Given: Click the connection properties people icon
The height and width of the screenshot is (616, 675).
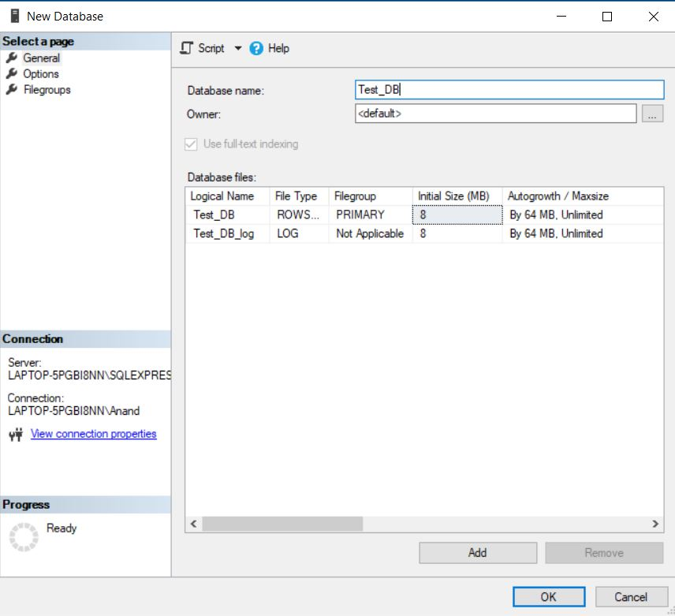Looking at the screenshot, I should click(18, 434).
